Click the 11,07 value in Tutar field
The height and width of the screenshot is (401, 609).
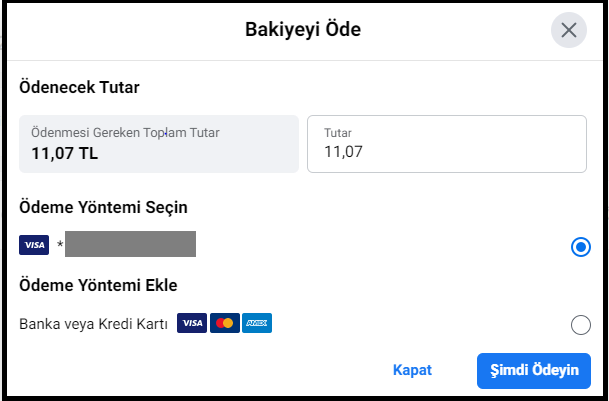[343, 152]
